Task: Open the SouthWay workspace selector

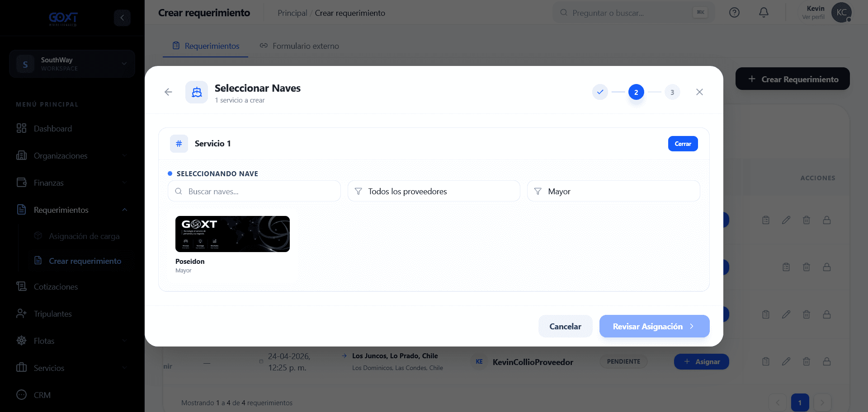Action: [72, 64]
